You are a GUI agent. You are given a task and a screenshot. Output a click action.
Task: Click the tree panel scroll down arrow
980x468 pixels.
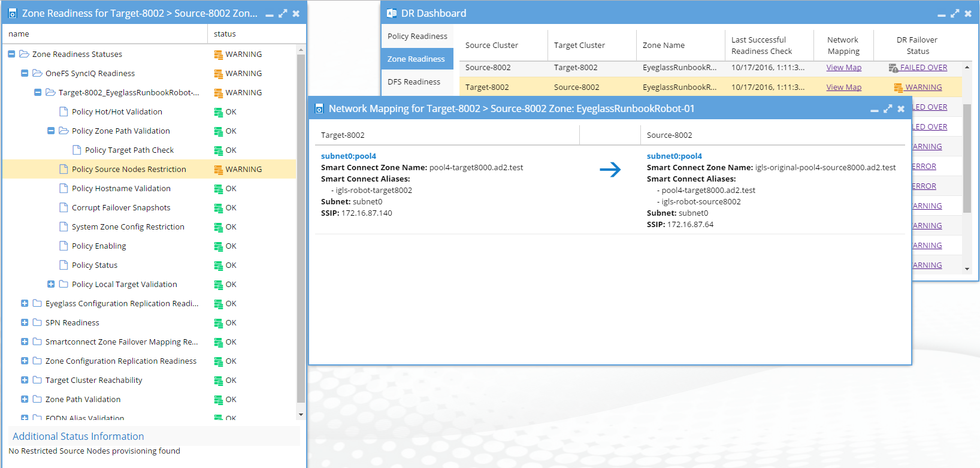[301, 414]
